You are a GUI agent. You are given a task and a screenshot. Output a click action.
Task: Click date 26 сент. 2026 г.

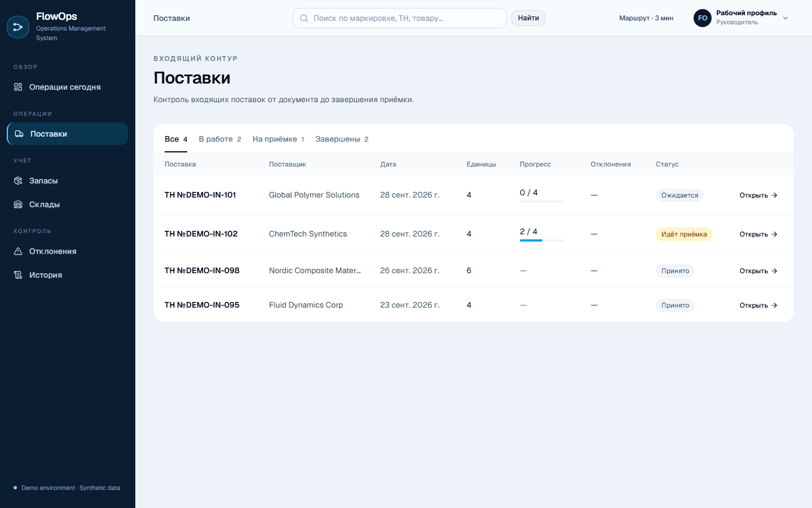coord(410,270)
